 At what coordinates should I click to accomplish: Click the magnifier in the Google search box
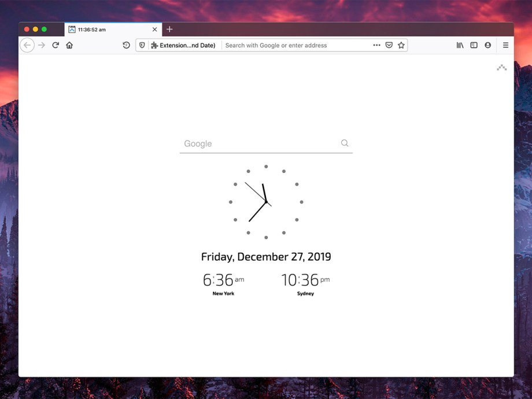click(x=345, y=143)
